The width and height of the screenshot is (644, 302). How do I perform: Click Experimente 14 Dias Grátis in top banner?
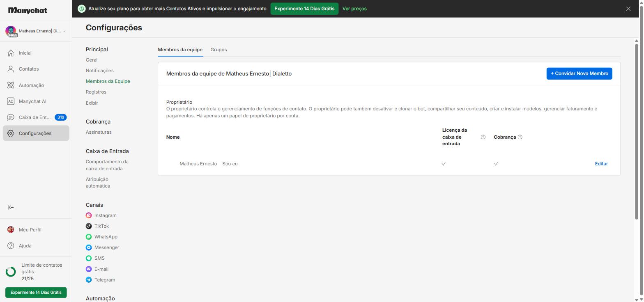pos(304,9)
